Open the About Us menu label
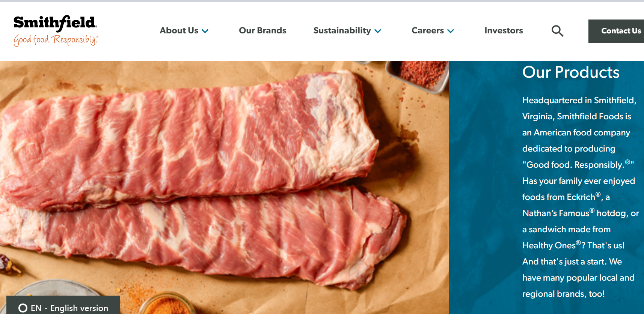The width and height of the screenshot is (644, 314). point(179,30)
